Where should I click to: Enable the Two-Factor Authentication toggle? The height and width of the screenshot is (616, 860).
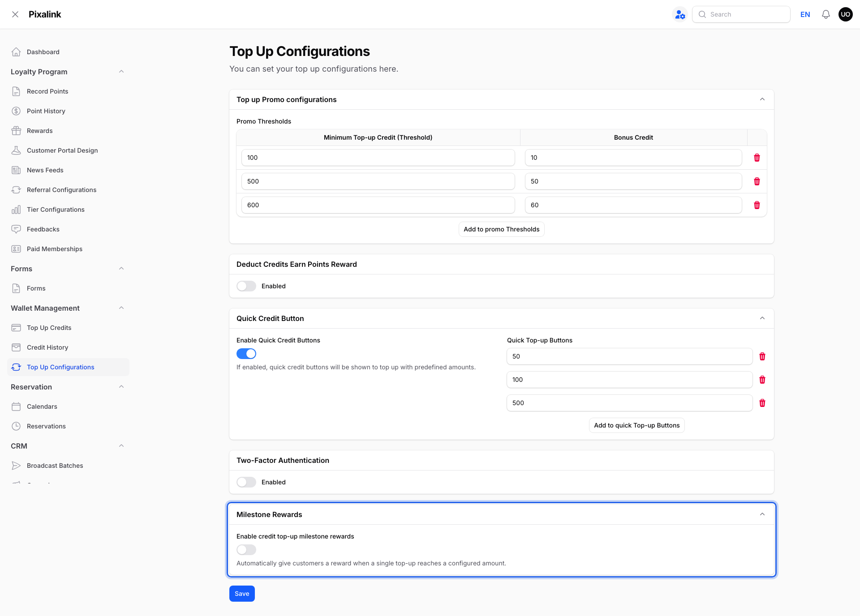(246, 482)
